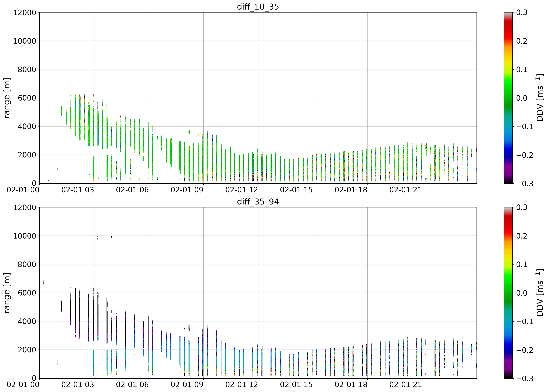Click the '0.0' tick on the top colorbar
Image resolution: width=548 pixels, height=392 pixels.
[x=522, y=98]
